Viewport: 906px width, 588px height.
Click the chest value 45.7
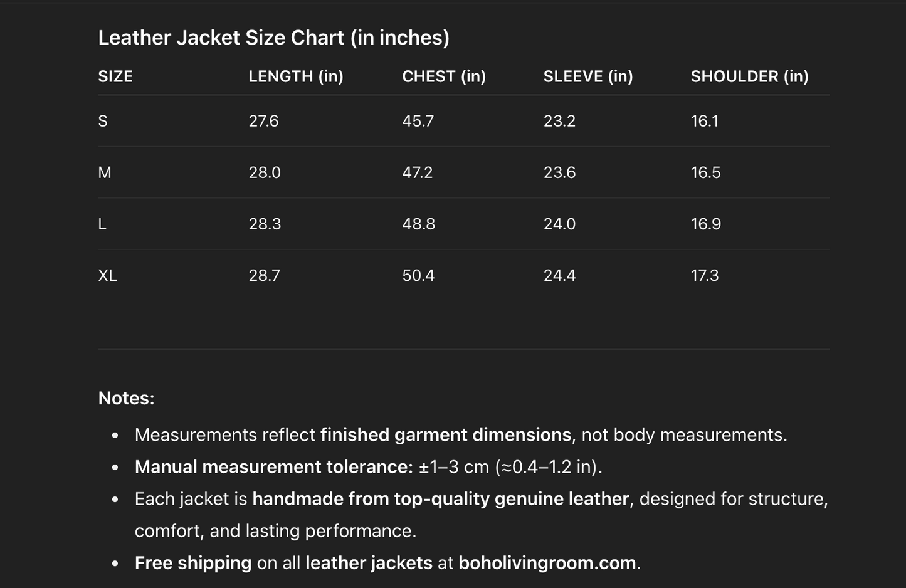click(418, 121)
